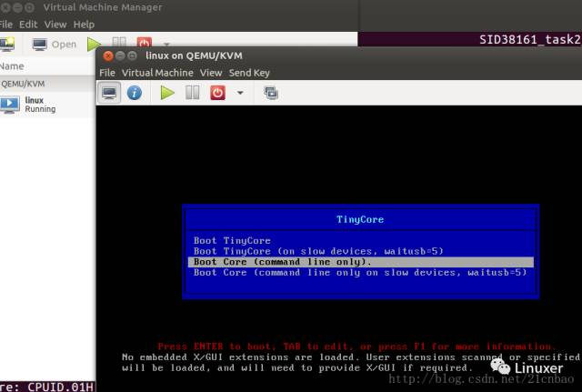The image size is (582, 392).
Task: Select Boot TinyCore boot option
Action: [232, 240]
